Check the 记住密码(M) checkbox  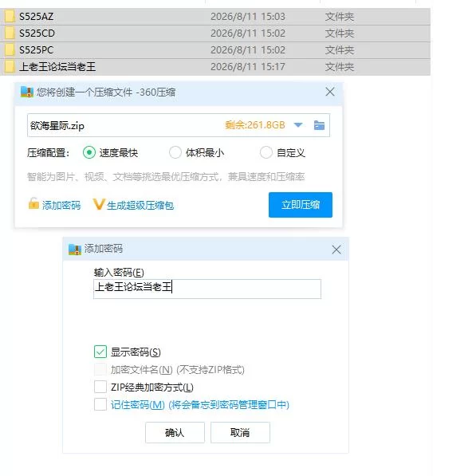(100, 404)
